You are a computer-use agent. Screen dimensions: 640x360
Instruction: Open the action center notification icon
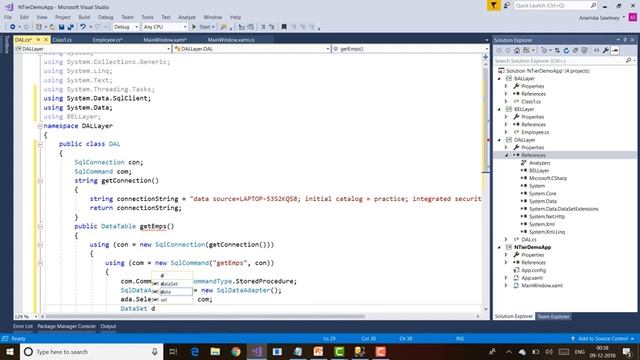point(627,351)
